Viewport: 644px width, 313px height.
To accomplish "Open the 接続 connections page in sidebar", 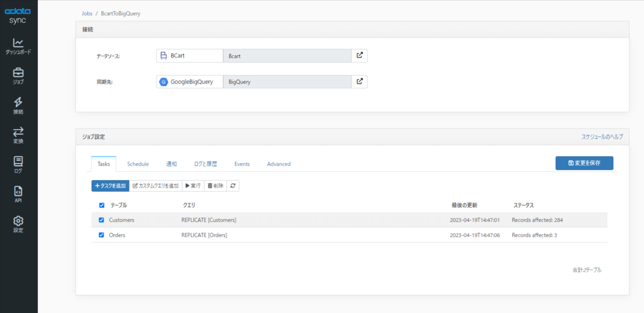I will 18,106.
